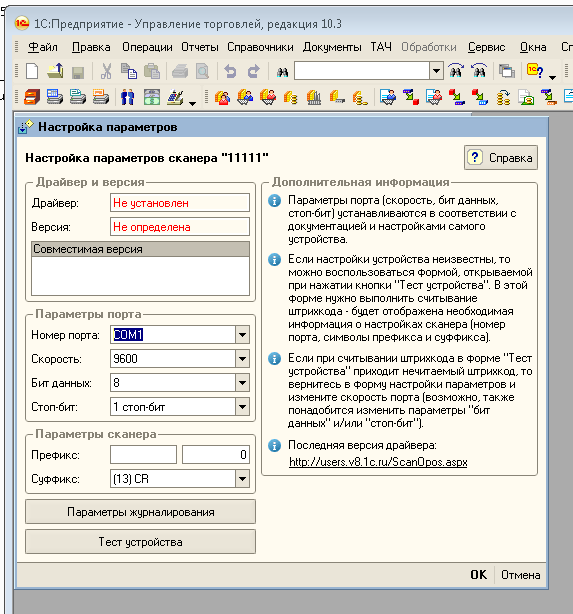The width and height of the screenshot is (573, 614).
Task: Click the Префикс text input field
Action: point(143,455)
